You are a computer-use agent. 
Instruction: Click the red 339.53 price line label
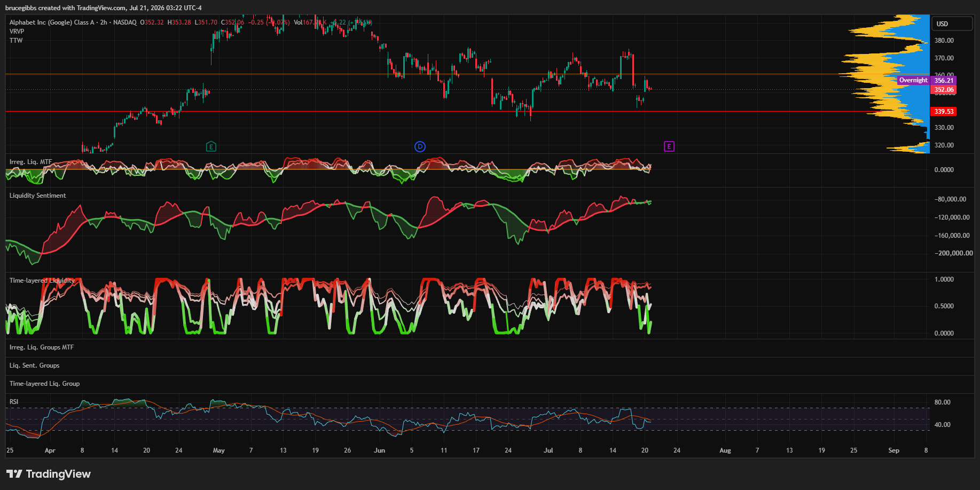click(x=944, y=112)
